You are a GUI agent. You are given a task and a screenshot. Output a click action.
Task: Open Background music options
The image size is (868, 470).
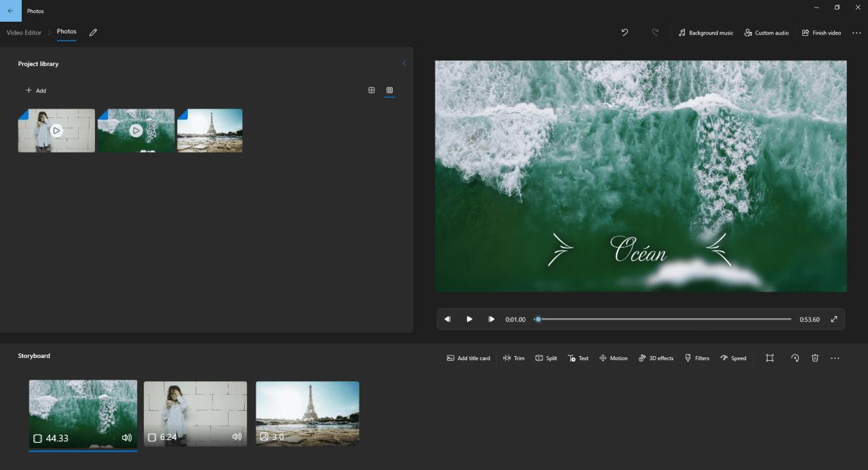(x=706, y=33)
